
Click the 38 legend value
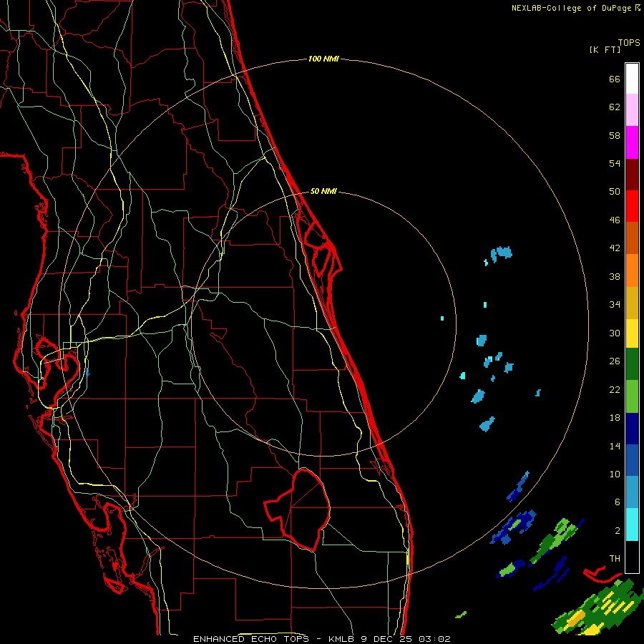tap(615, 276)
